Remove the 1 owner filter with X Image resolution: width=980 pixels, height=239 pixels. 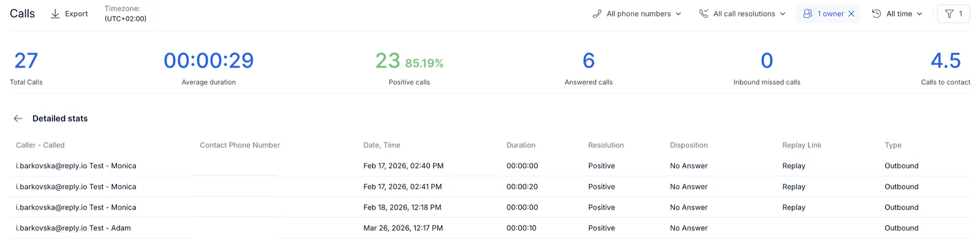coord(851,13)
